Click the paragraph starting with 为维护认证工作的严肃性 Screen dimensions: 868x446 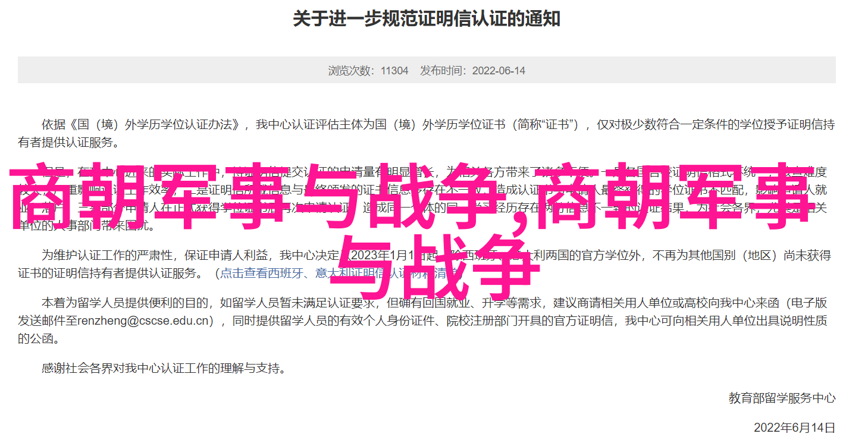pyautogui.click(x=427, y=265)
